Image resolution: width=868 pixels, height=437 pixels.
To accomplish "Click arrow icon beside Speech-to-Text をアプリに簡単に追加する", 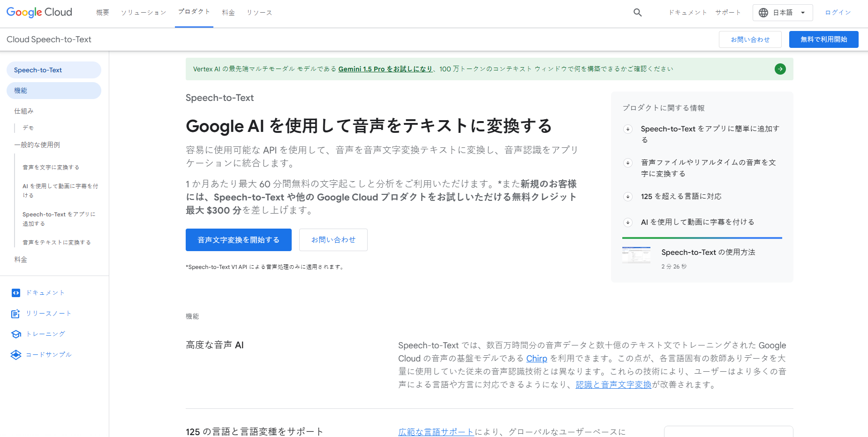I will 628,129.
